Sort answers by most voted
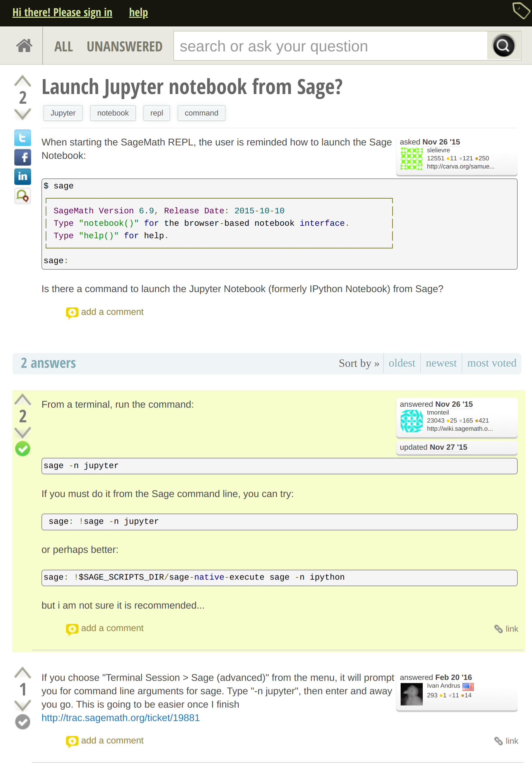Image resolution: width=532 pixels, height=771 pixels. pyautogui.click(x=492, y=363)
